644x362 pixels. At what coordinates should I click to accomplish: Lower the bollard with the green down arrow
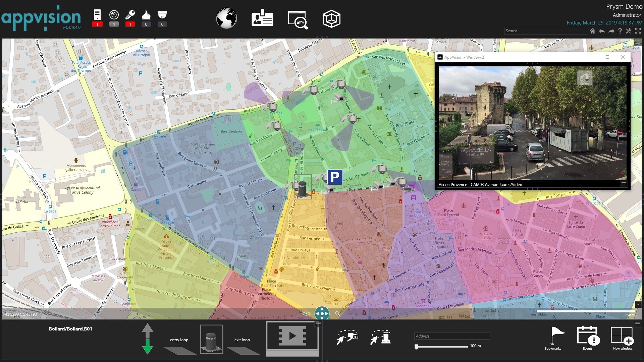click(x=147, y=347)
